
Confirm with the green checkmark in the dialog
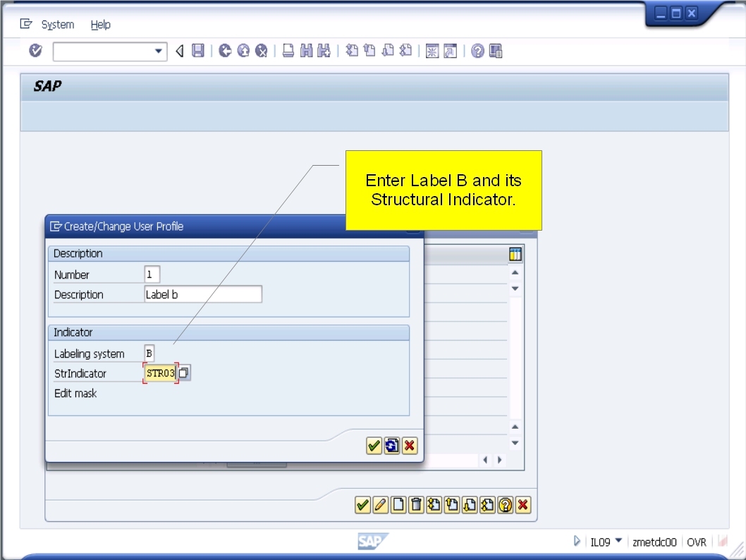tap(374, 445)
